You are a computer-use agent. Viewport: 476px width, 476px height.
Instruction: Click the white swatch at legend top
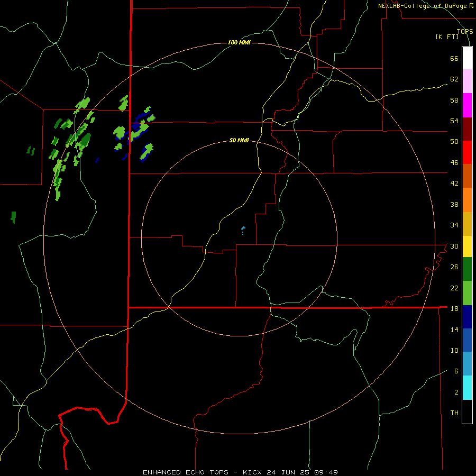tap(467, 58)
